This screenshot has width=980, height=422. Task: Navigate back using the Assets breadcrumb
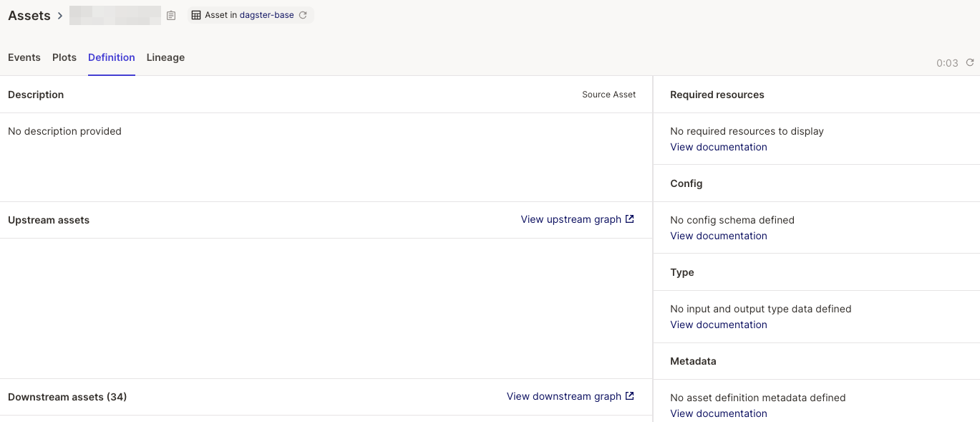point(29,14)
